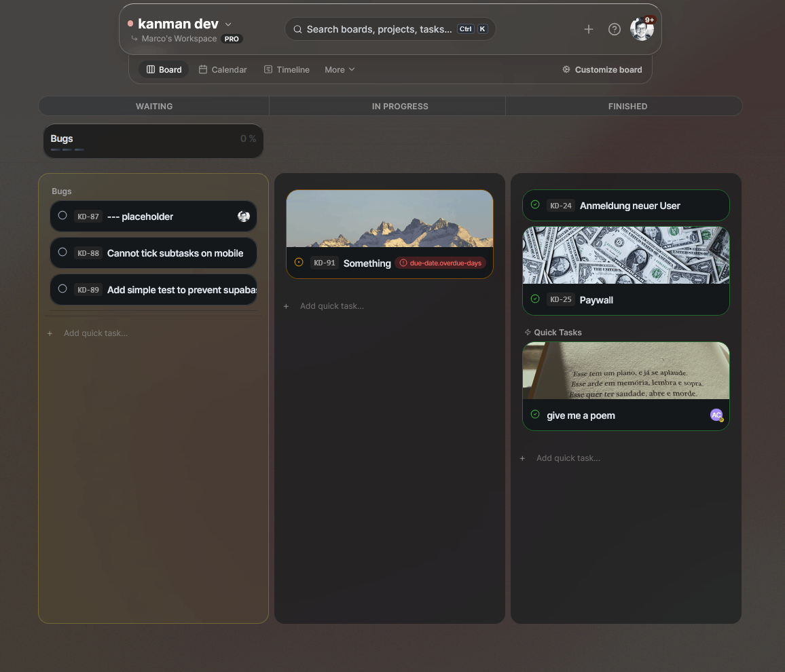Uncheck the completed KD-24 Anmeldung task
This screenshot has width=785, height=672.
[x=535, y=205]
